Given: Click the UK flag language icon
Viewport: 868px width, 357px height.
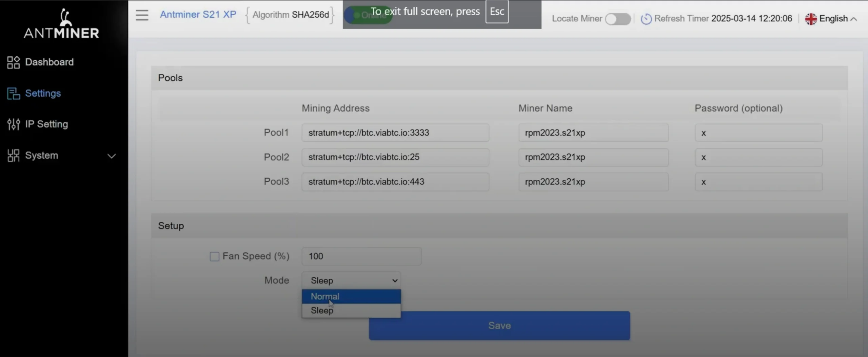Looking at the screenshot, I should click(811, 19).
